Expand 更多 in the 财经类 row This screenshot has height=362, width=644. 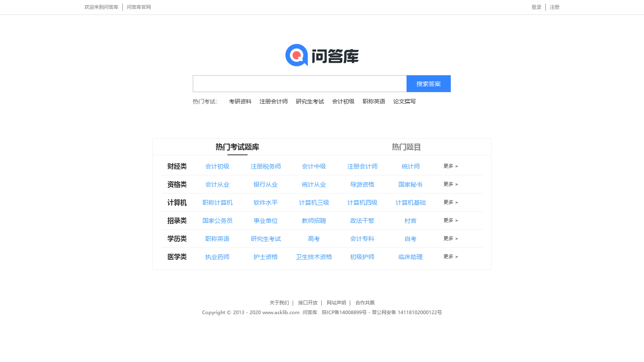coord(451,166)
